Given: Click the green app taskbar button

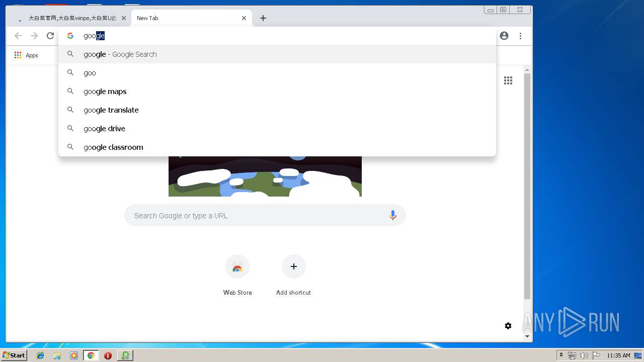Looking at the screenshot, I should coord(125,355).
